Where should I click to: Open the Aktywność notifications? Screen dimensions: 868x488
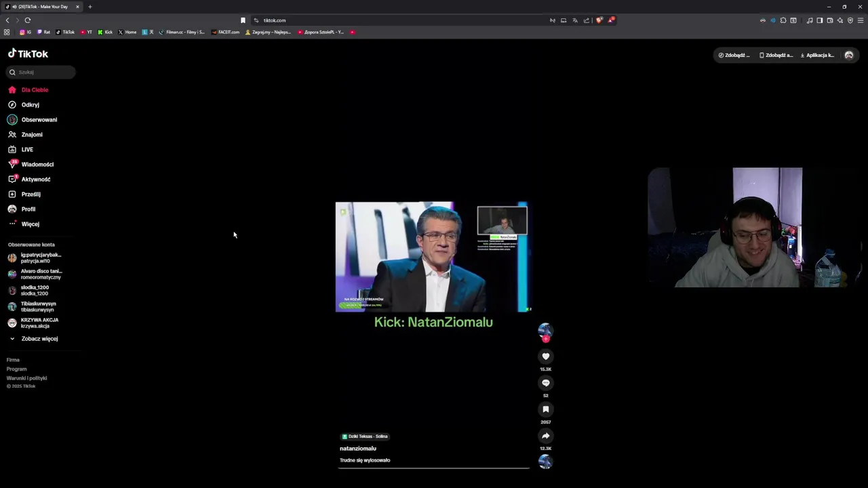coord(29,179)
